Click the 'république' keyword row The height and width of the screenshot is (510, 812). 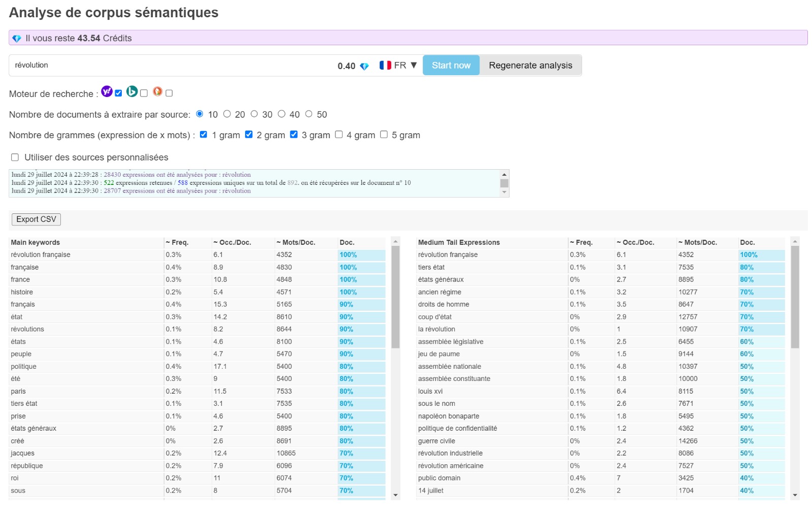198,466
